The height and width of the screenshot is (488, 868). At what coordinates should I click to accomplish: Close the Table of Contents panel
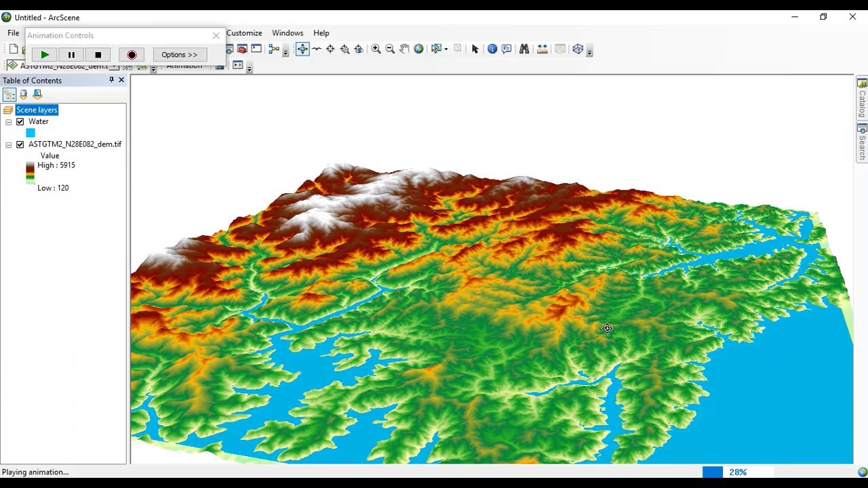pos(121,80)
